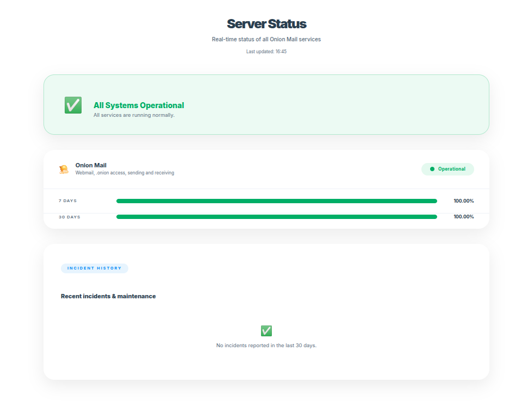Select the Incident History tag
The image size is (522, 420).
95,268
